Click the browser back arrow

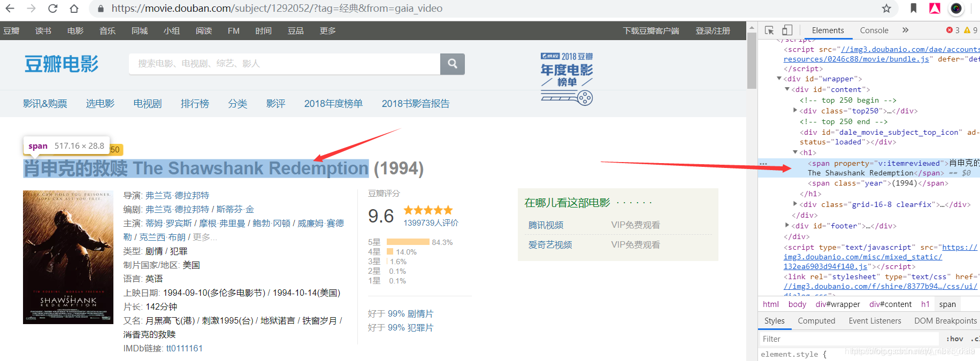(x=10, y=9)
